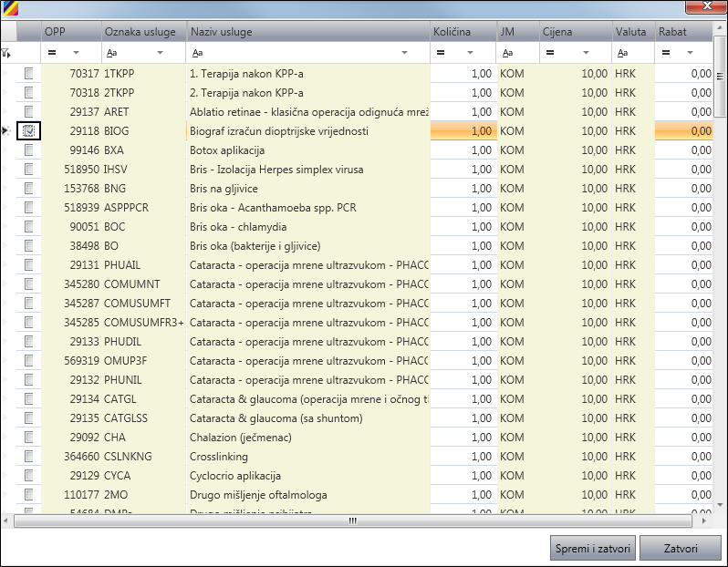Check the Chalazion CHA row checkbox
The width and height of the screenshot is (728, 567).
(29, 437)
